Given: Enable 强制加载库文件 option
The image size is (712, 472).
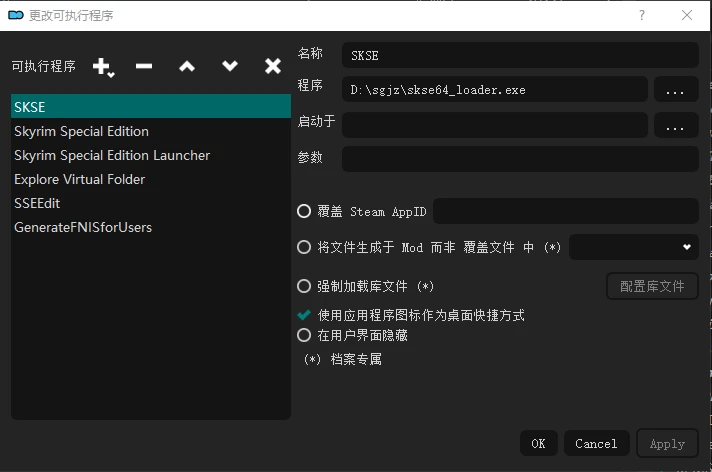Looking at the screenshot, I should pyautogui.click(x=304, y=286).
